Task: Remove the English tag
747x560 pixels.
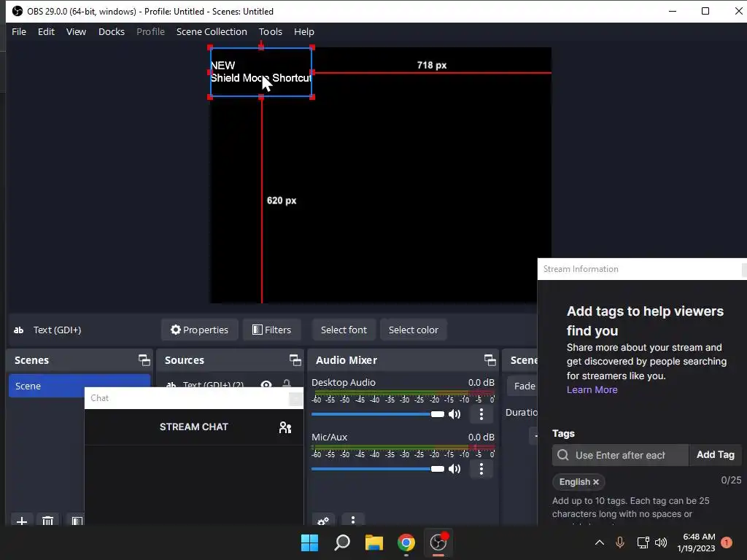Action: [x=595, y=482]
